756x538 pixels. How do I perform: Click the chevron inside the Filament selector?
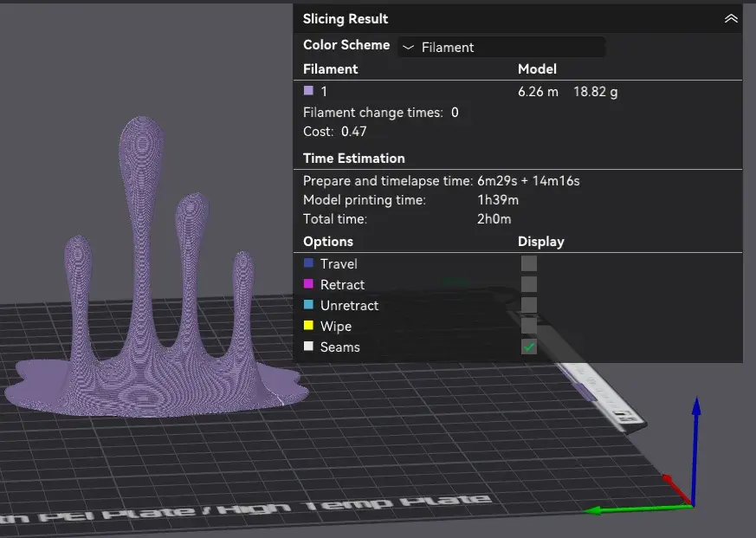point(407,47)
